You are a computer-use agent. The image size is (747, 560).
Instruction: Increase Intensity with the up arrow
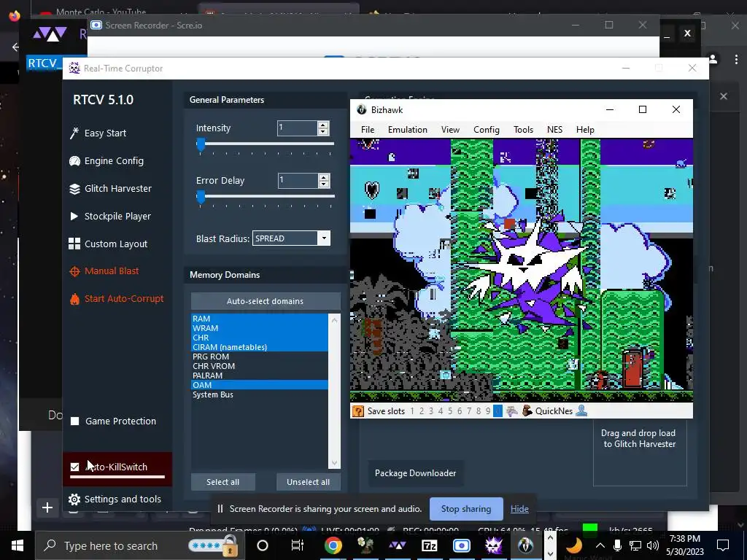pyautogui.click(x=323, y=125)
